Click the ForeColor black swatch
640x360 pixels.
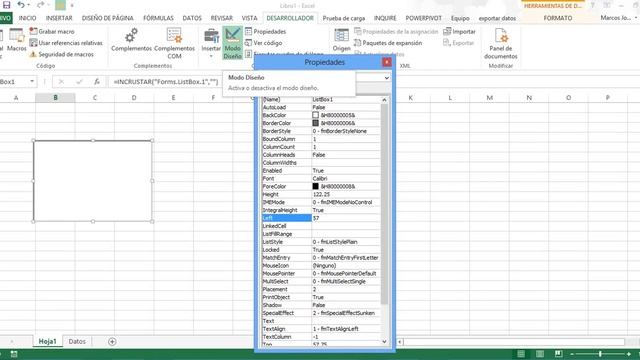[x=316, y=186]
